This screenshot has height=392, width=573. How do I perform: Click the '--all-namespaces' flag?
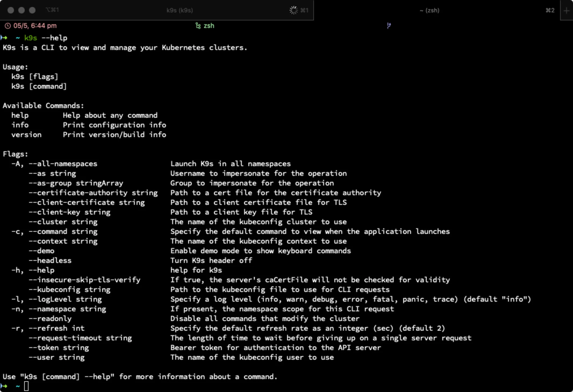tap(63, 164)
